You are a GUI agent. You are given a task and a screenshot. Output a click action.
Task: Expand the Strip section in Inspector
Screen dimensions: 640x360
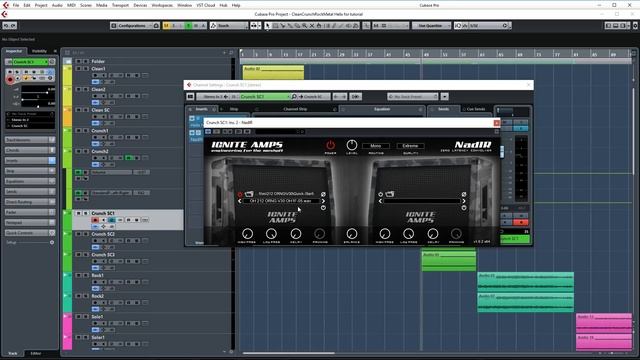30,171
